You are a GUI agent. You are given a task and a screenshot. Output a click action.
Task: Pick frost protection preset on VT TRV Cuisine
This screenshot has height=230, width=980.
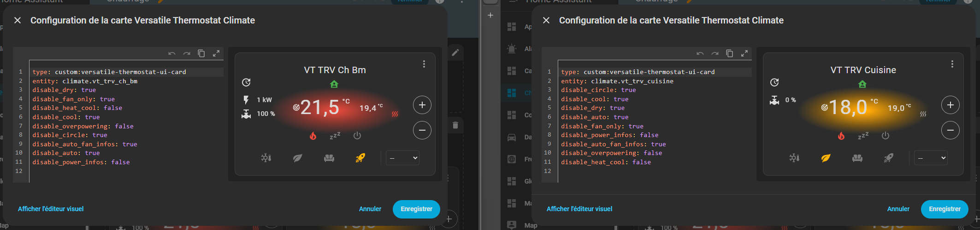[794, 158]
